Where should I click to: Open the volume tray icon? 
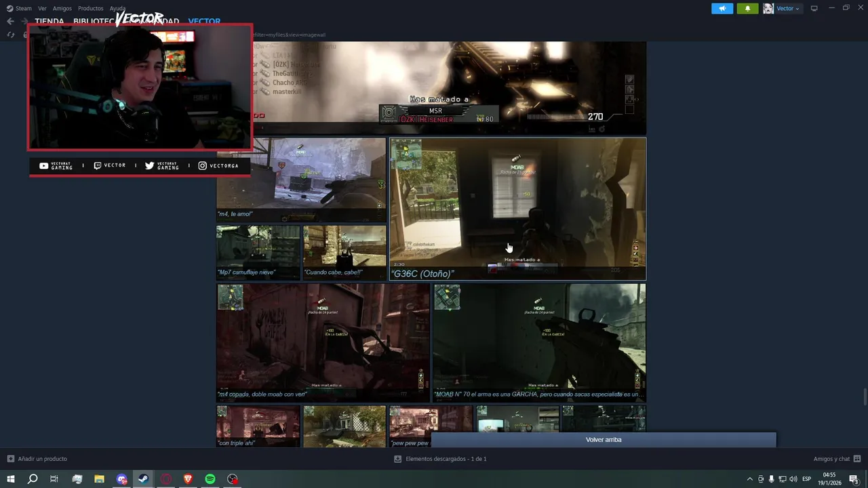(x=793, y=479)
